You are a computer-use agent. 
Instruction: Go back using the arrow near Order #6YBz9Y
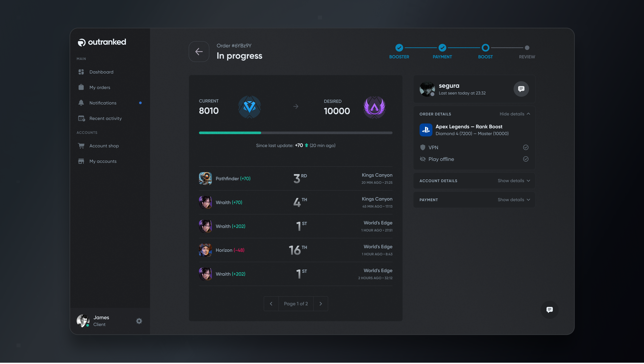[199, 51]
